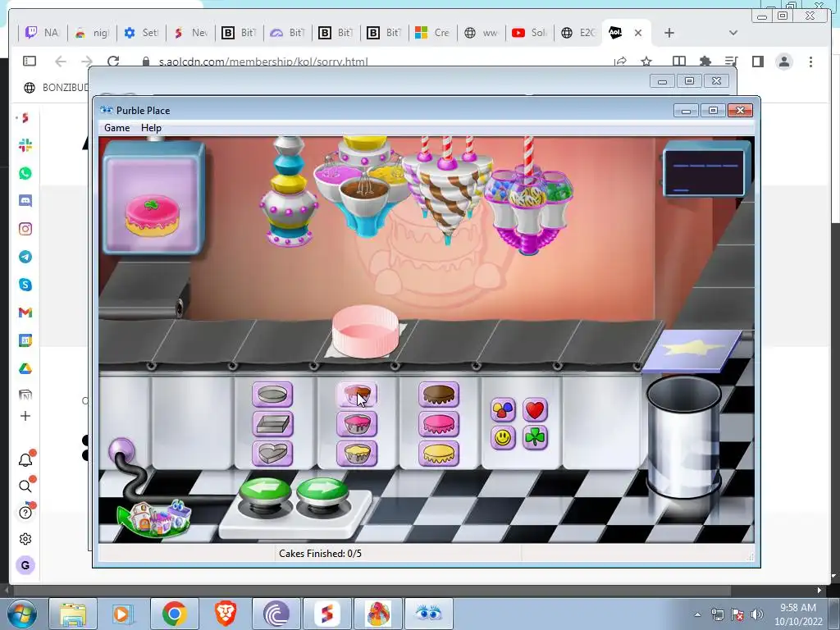Open Telegram from the browser sidebar
Screen dimensions: 840x630
point(25,257)
